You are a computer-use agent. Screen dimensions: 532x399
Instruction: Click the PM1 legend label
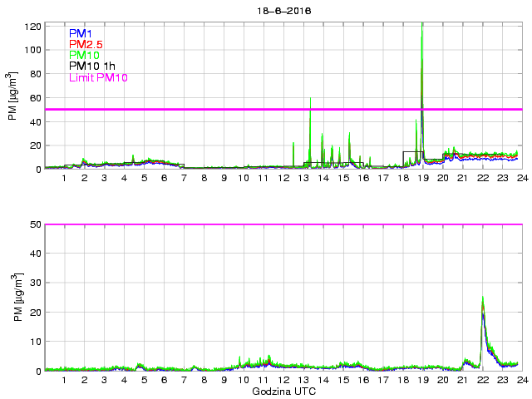pos(81,33)
